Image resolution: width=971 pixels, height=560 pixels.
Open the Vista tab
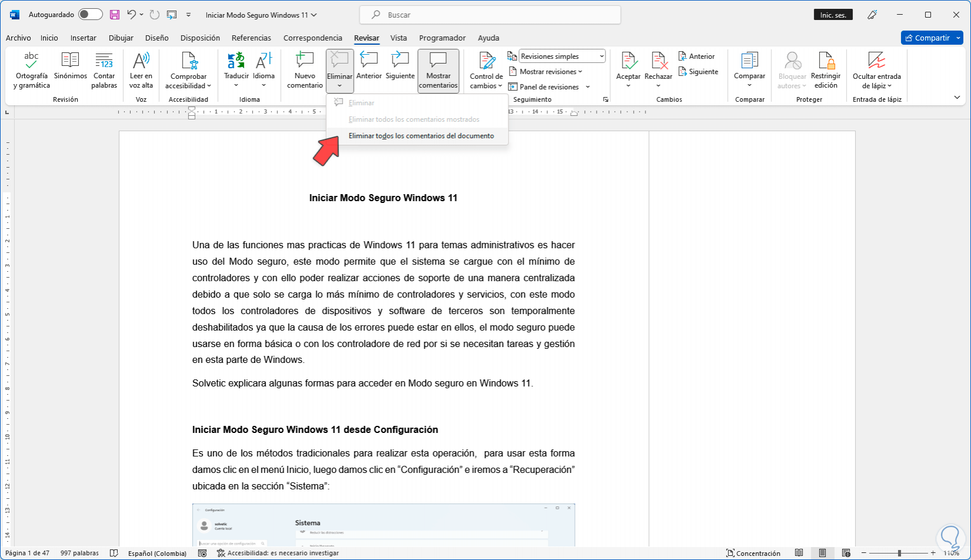398,38
